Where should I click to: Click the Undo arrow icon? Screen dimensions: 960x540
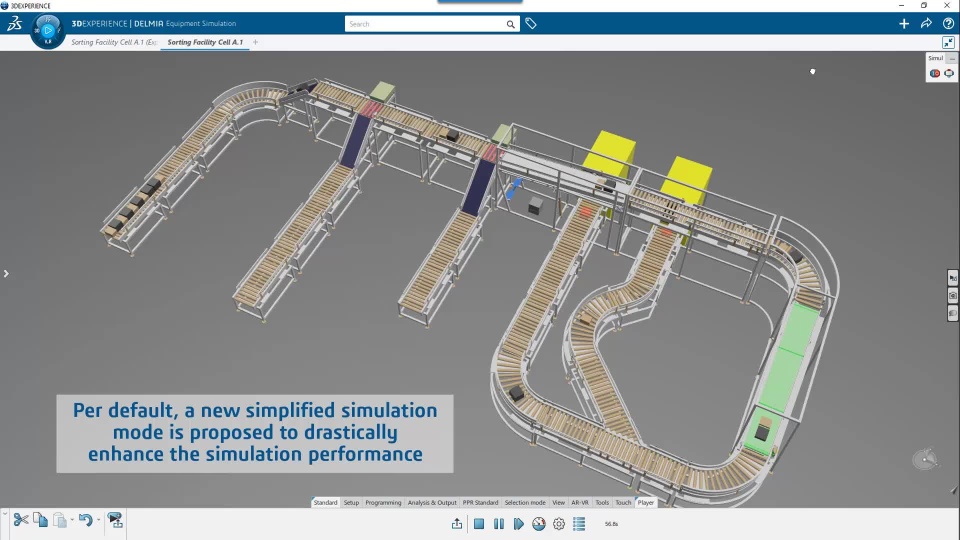(x=86, y=520)
